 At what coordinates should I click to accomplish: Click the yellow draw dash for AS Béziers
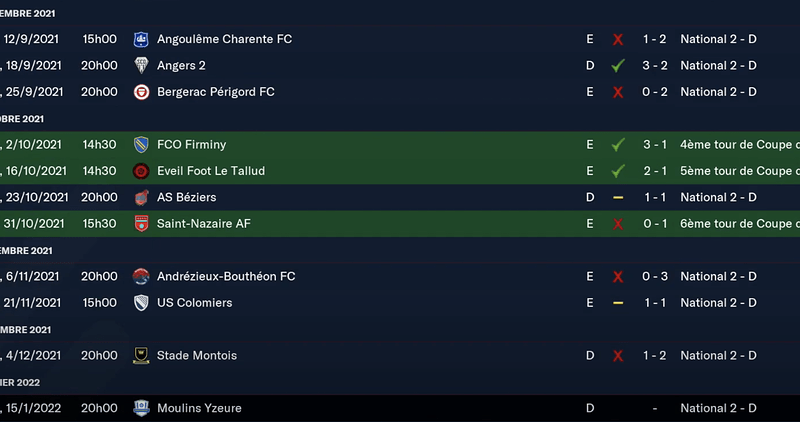(x=618, y=197)
